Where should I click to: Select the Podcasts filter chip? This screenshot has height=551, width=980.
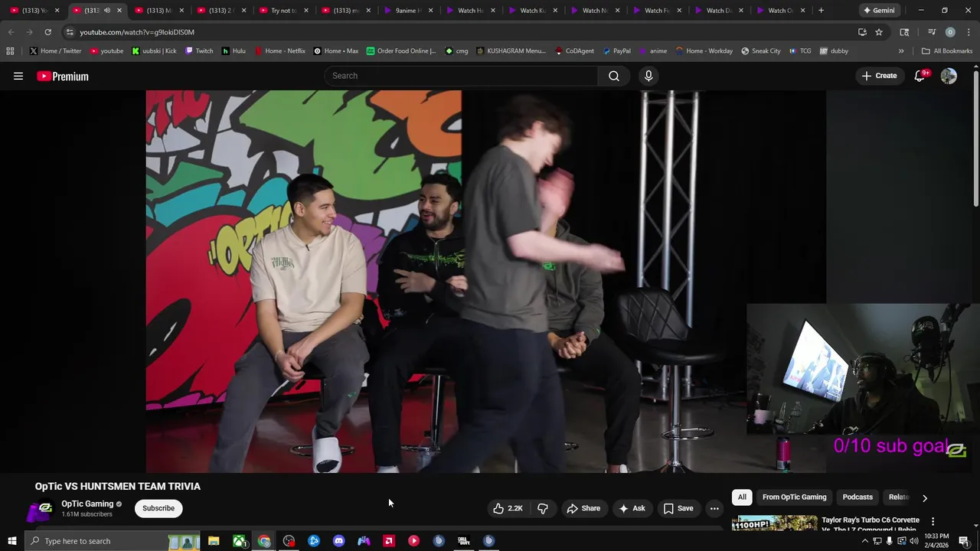tap(857, 497)
